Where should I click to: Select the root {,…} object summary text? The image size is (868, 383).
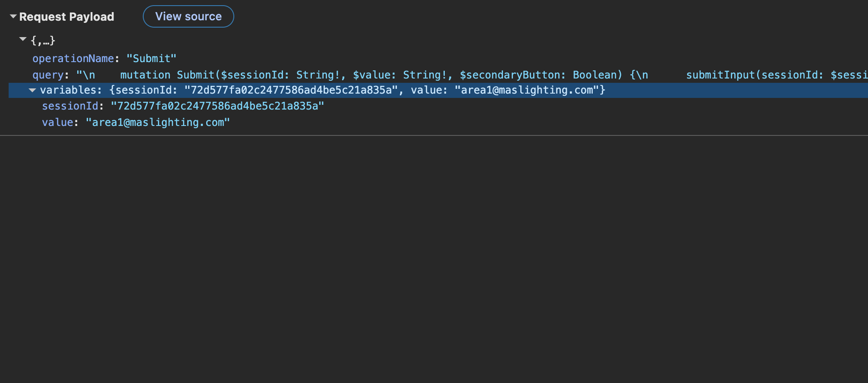pos(43,41)
